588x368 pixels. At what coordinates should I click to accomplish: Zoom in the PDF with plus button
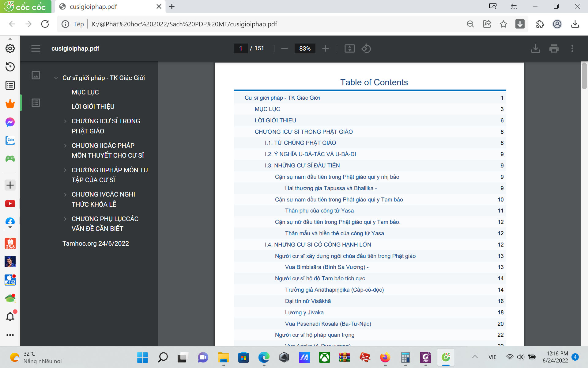pos(326,48)
